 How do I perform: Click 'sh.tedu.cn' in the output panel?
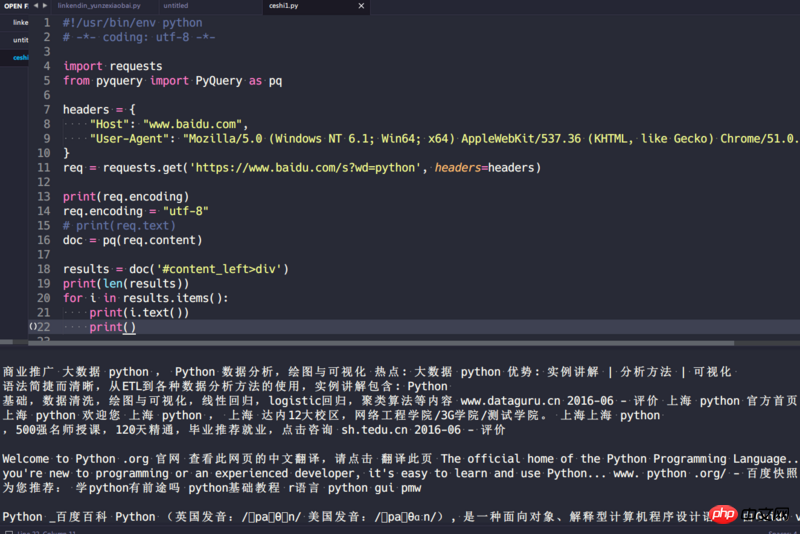tap(374, 430)
